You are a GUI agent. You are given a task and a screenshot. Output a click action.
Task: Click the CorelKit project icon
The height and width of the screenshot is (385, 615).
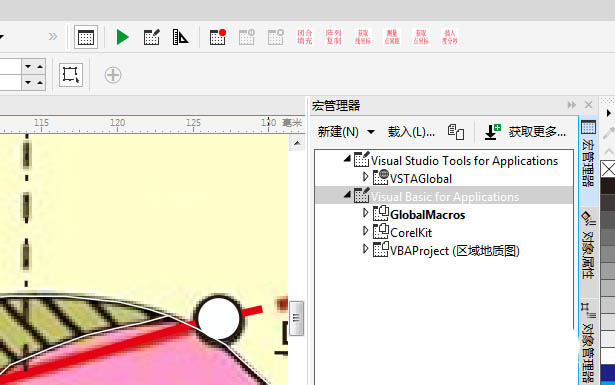click(380, 231)
